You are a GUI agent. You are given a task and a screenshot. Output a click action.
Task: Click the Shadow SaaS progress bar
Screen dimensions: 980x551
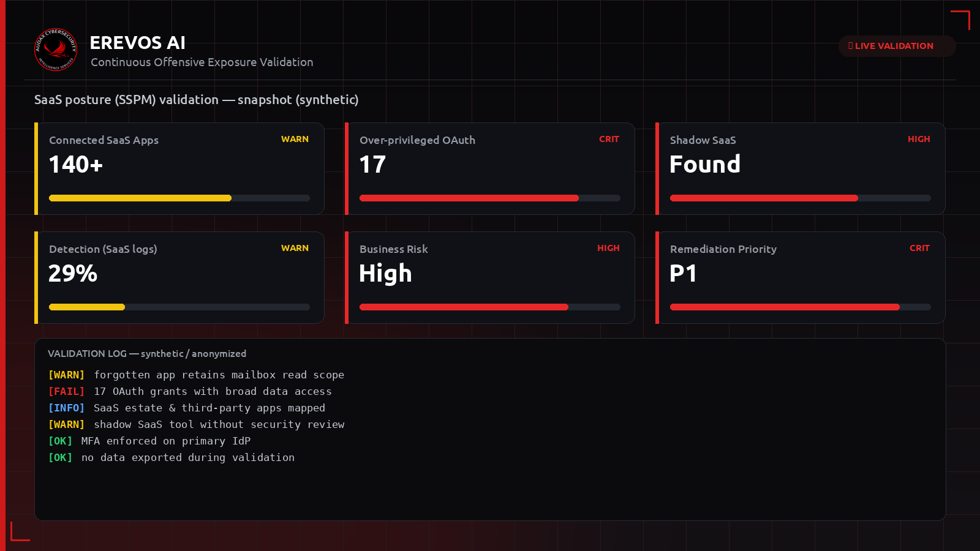click(801, 198)
